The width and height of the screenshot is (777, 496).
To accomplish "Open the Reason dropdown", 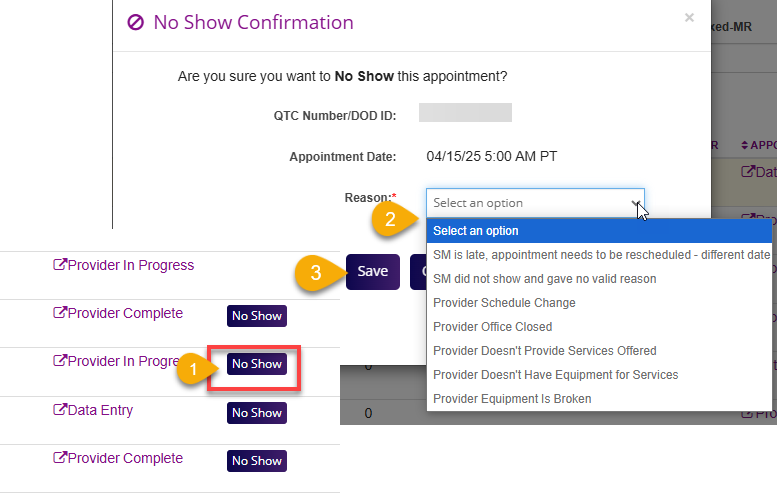I will point(535,203).
